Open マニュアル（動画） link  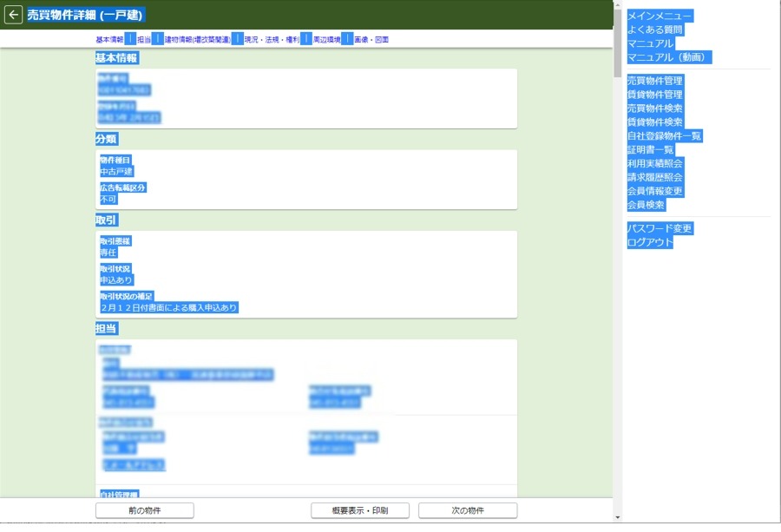pos(669,57)
